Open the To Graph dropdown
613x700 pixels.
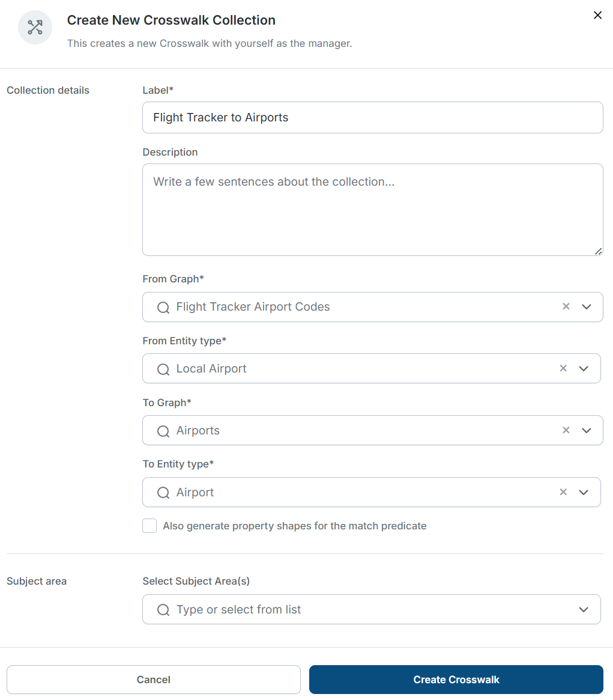click(587, 430)
